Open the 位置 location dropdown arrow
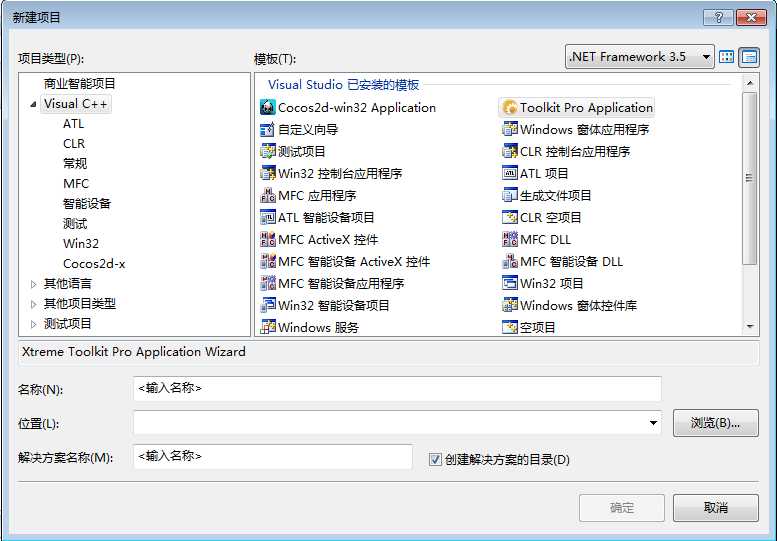Image resolution: width=777 pixels, height=541 pixels. [653, 423]
